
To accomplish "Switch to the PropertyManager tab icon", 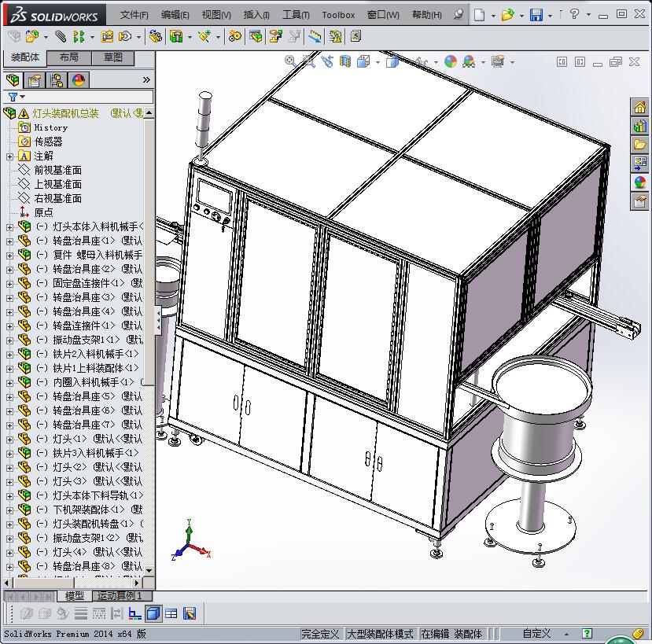I will (35, 80).
